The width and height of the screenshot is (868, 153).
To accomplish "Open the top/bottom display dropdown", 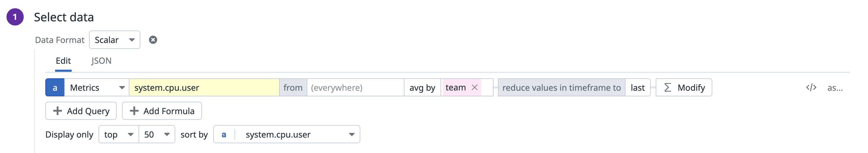I will [119, 134].
